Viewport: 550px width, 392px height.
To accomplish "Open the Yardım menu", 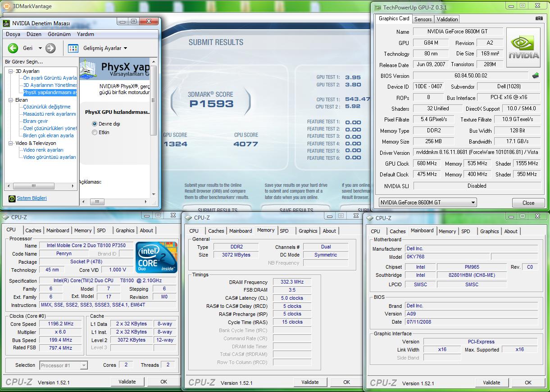I will [86, 34].
